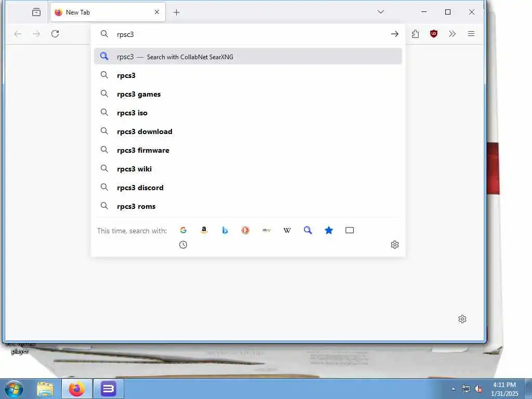Search this time with eBay
Image resolution: width=532 pixels, height=399 pixels.
coord(267,230)
